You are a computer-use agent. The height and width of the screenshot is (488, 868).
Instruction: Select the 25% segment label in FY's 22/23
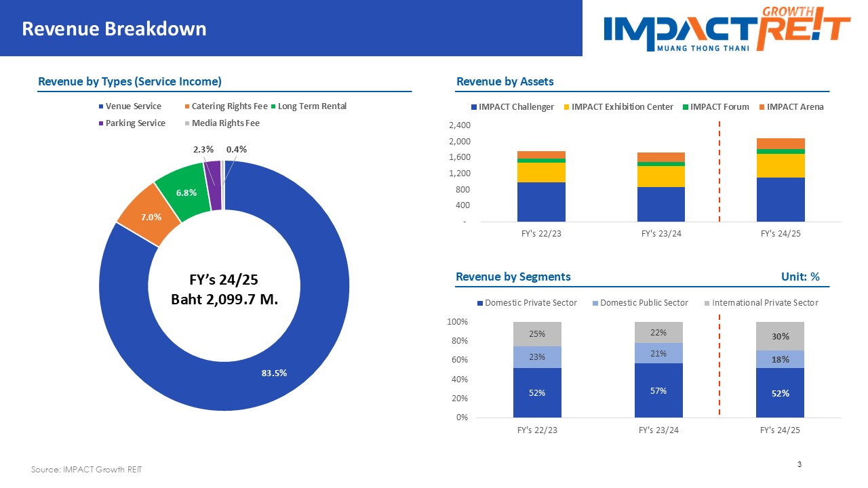538,333
